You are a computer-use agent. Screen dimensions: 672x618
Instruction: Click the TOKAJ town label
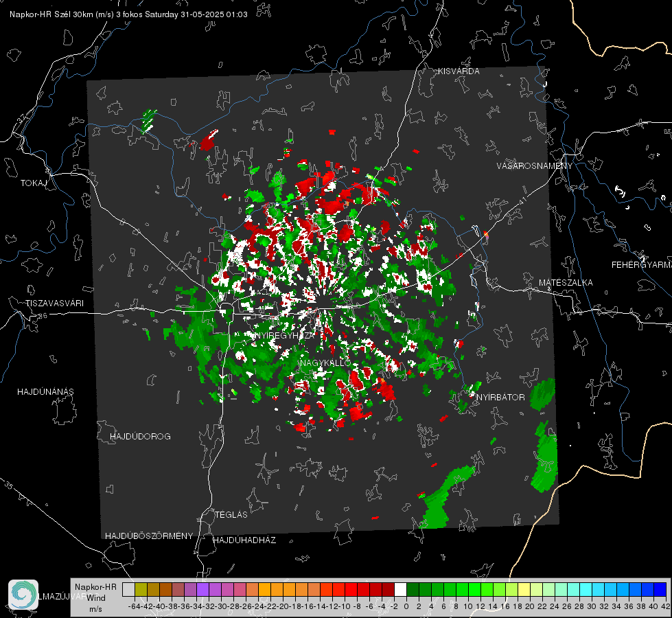pyautogui.click(x=34, y=183)
